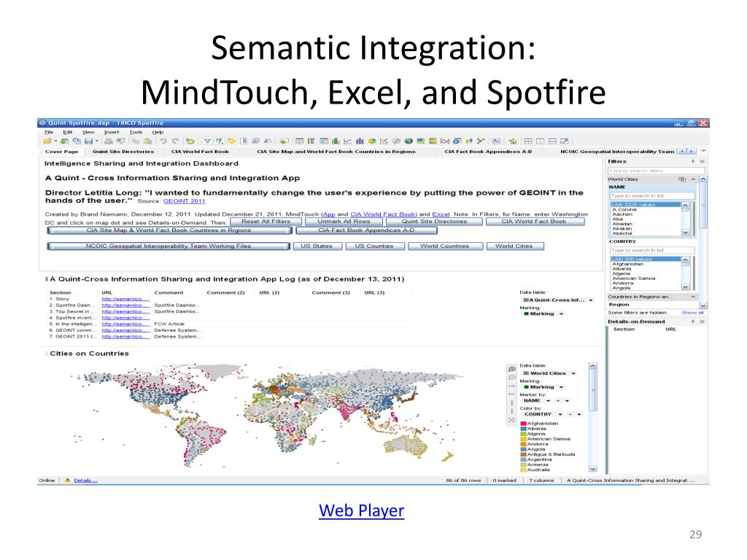747x560 pixels.
Task: Click the Andorra orange legend color swatch
Action: pos(524,444)
